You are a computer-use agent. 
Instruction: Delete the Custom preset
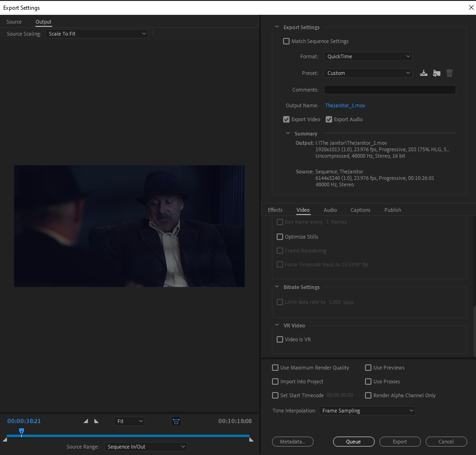[449, 73]
